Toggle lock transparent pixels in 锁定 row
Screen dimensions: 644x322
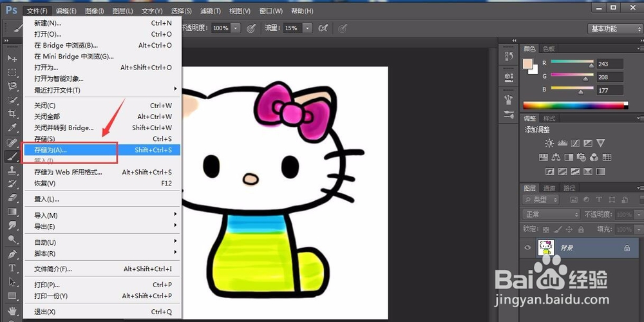[x=546, y=229]
